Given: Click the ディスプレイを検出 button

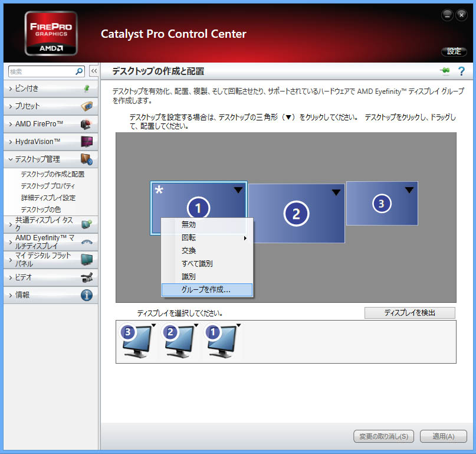Looking at the screenshot, I should click(409, 313).
